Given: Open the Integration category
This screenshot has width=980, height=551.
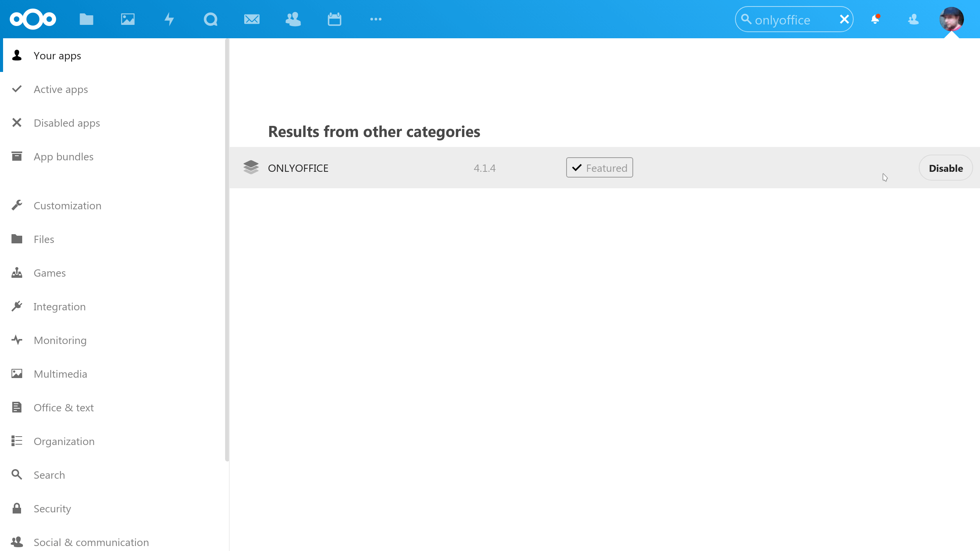Looking at the screenshot, I should [x=114, y=306].
